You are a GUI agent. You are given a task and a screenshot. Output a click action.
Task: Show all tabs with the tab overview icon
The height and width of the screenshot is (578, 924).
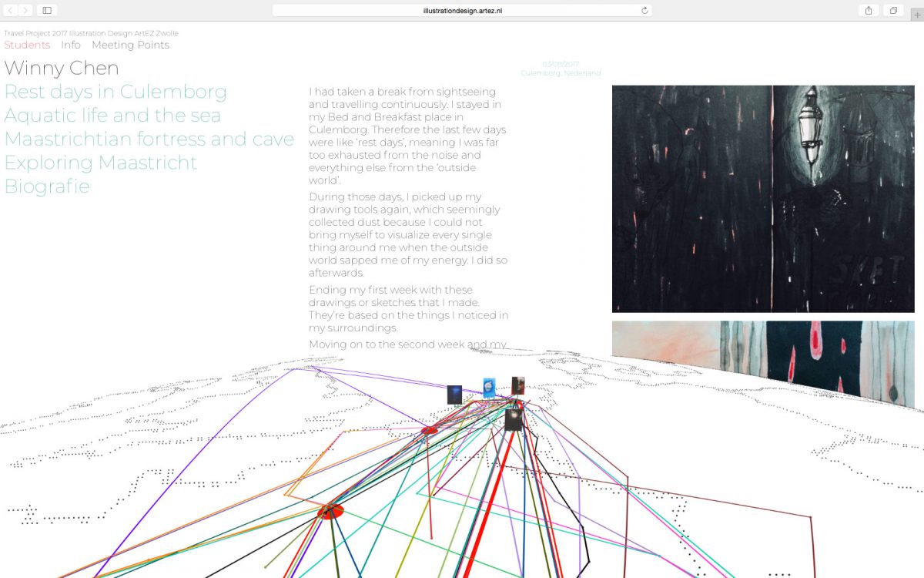pyautogui.click(x=894, y=10)
